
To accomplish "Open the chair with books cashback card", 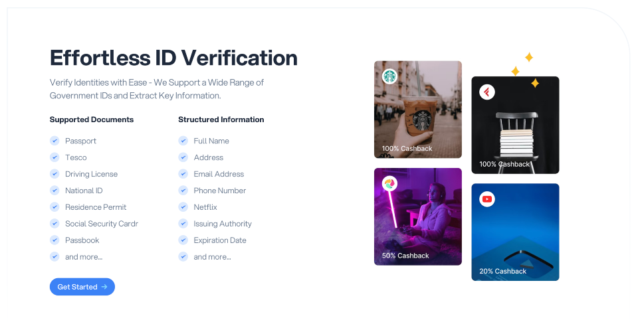I will [x=515, y=125].
